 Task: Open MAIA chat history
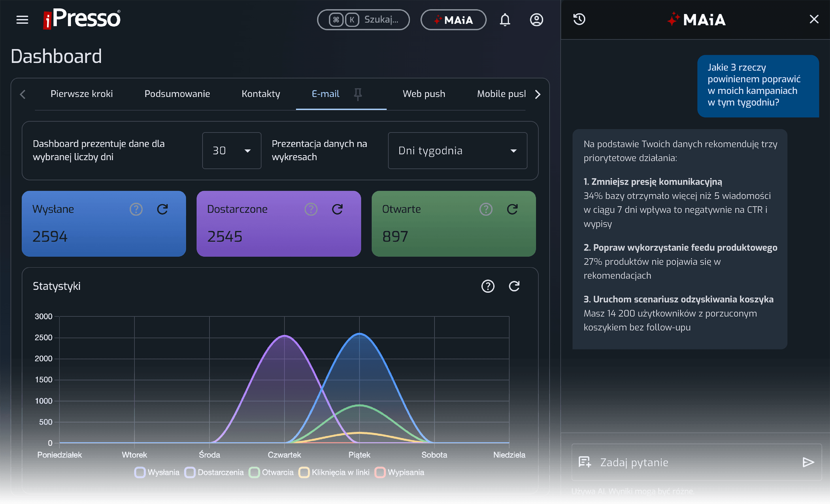(x=579, y=19)
